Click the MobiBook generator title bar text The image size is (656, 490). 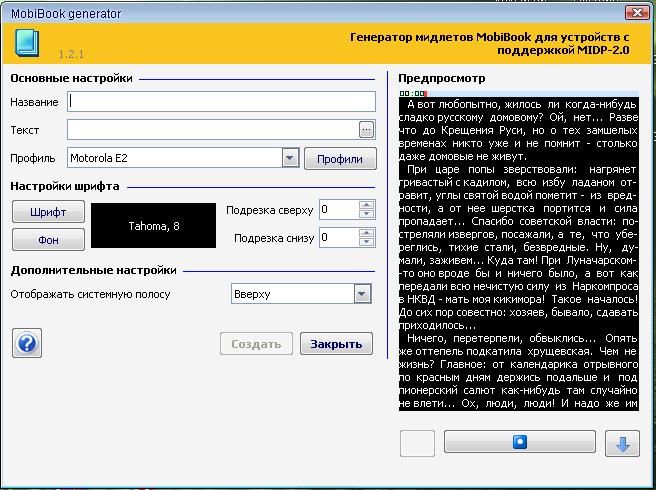point(66,13)
